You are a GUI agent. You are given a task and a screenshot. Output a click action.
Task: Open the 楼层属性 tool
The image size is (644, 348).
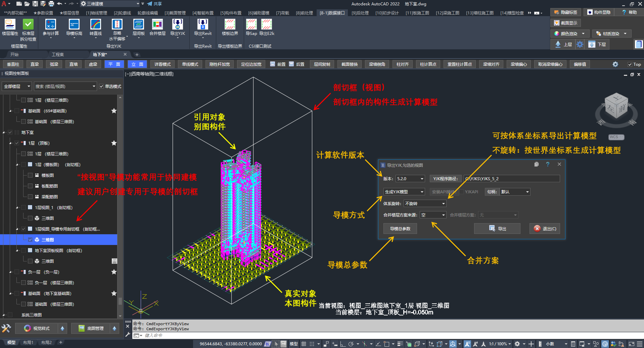coord(10,25)
